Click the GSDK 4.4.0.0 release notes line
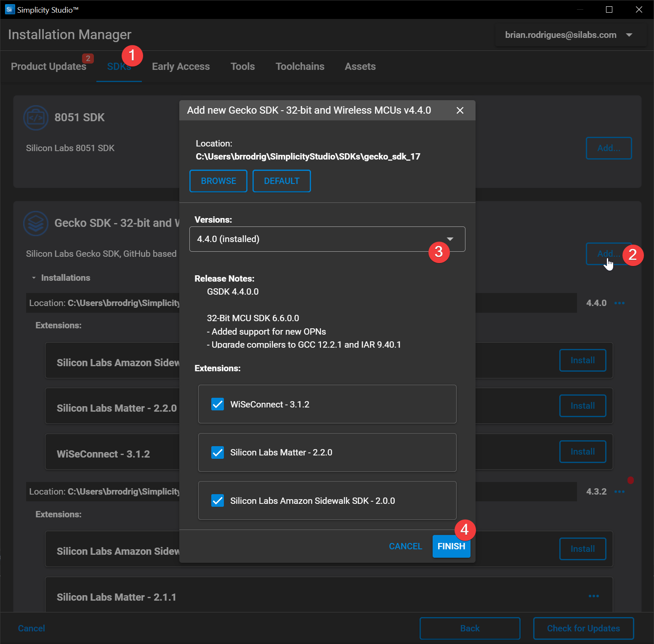The height and width of the screenshot is (644, 654). [x=233, y=292]
